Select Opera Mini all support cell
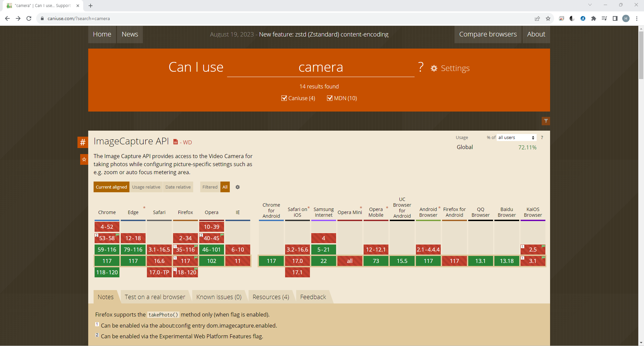 (x=350, y=261)
